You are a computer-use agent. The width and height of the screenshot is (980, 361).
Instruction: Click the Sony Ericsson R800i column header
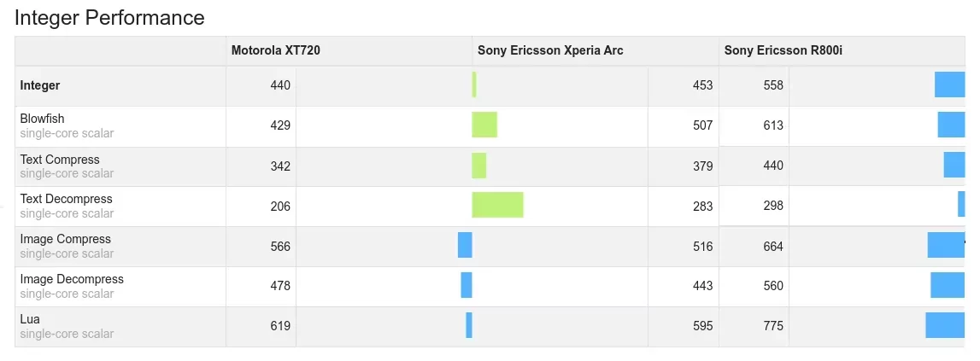click(x=783, y=50)
